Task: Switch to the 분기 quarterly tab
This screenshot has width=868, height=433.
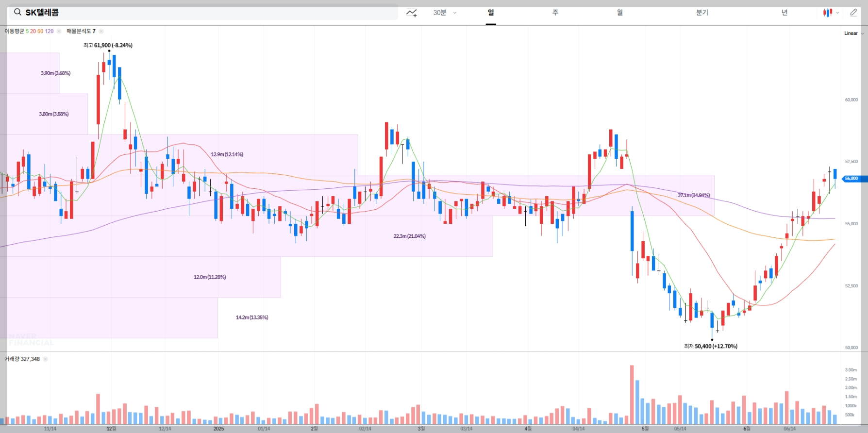Action: (x=702, y=13)
